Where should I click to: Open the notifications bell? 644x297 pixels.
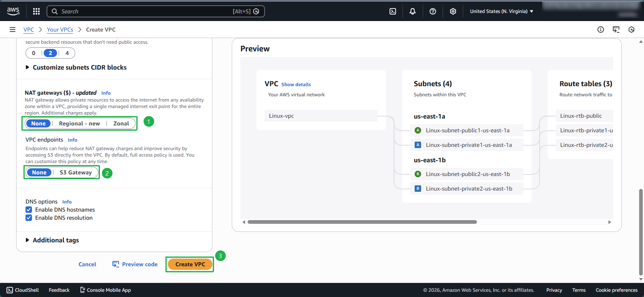pos(413,11)
